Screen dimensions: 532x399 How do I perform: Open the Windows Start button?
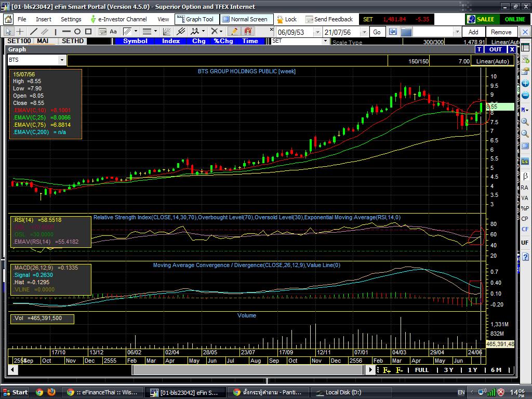pos(15,392)
